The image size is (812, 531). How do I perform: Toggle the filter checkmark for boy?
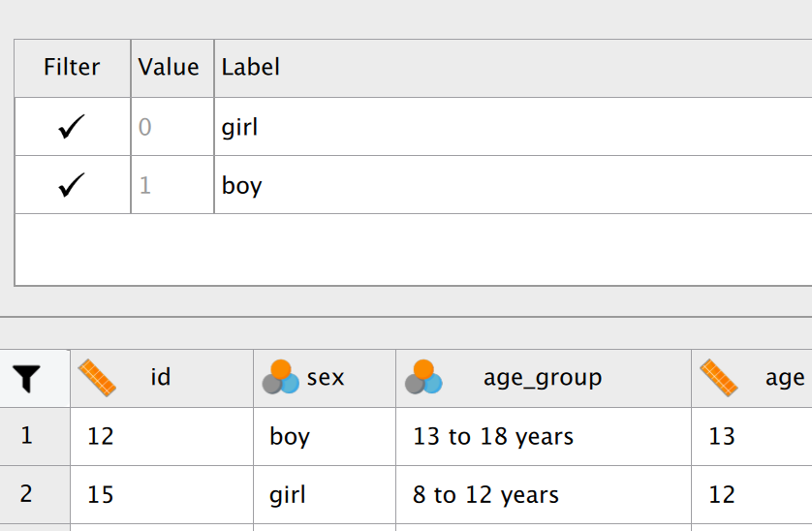tap(72, 185)
